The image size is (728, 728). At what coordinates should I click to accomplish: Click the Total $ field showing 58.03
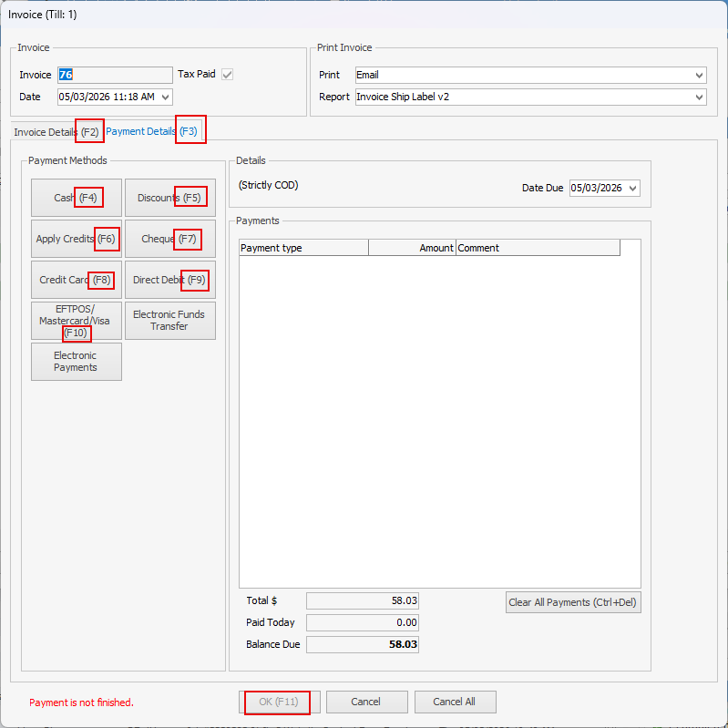[362, 600]
